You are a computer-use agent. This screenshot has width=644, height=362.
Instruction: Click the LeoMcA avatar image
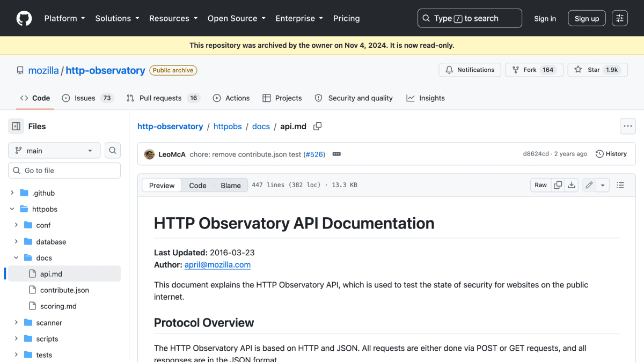[x=150, y=154]
